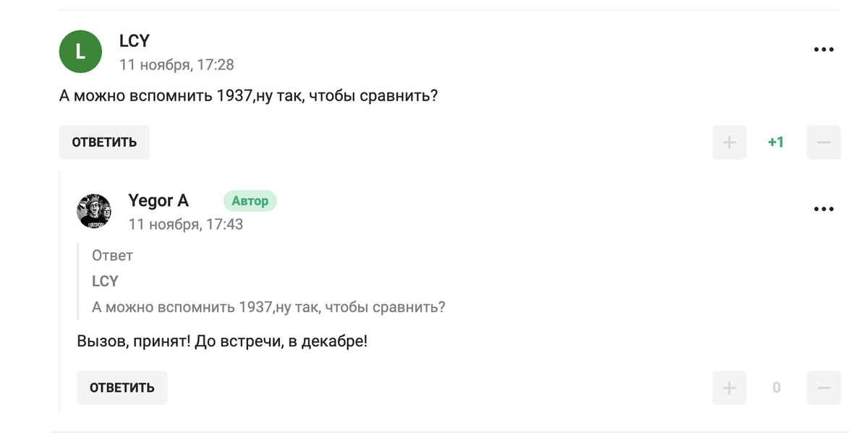The image size is (868, 433).
Task: Upvote the comment by LCY
Action: pyautogui.click(x=729, y=142)
